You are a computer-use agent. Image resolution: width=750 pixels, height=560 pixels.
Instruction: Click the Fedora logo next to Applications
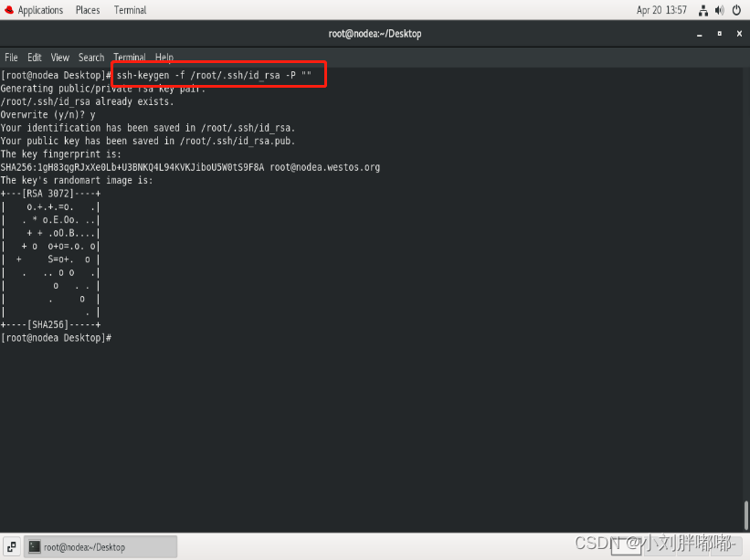pos(7,10)
